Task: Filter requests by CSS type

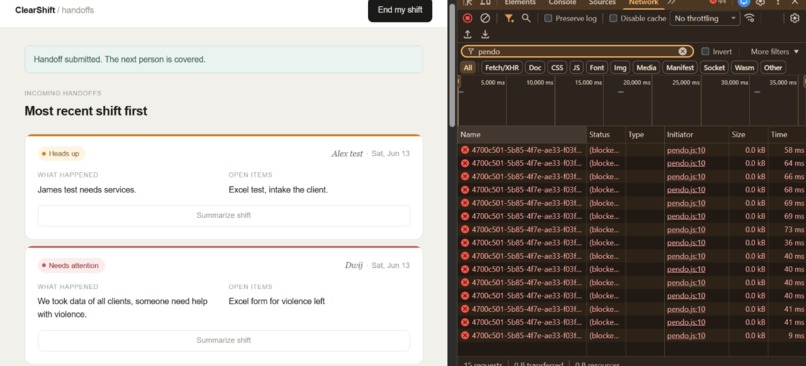Action: [x=557, y=67]
